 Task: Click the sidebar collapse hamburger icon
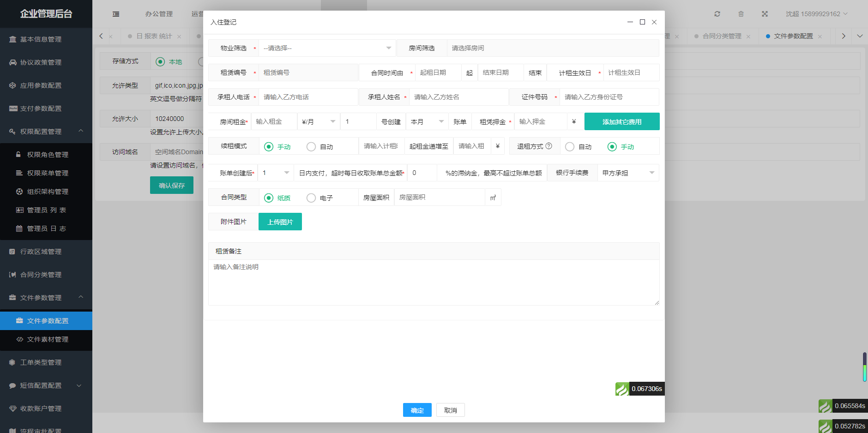(x=116, y=14)
